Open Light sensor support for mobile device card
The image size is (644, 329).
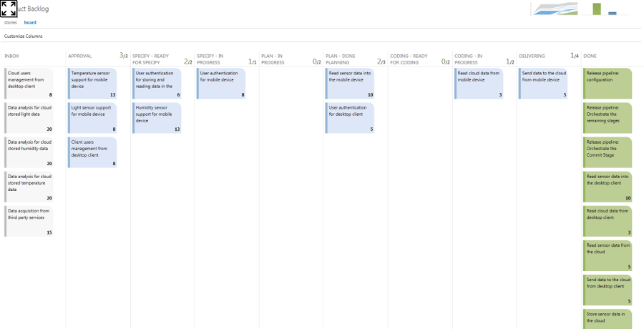(92, 118)
